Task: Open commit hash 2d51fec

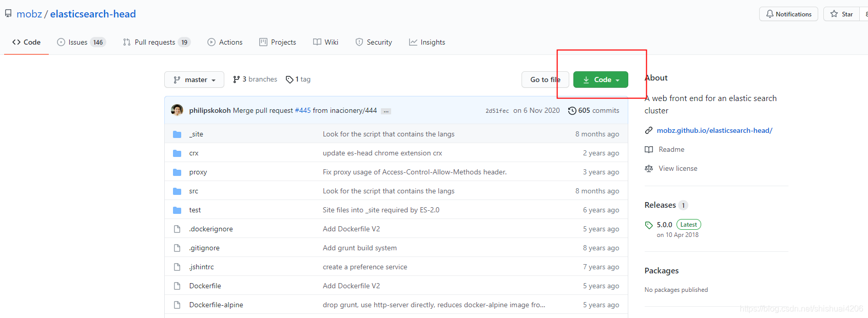Action: pyautogui.click(x=497, y=111)
